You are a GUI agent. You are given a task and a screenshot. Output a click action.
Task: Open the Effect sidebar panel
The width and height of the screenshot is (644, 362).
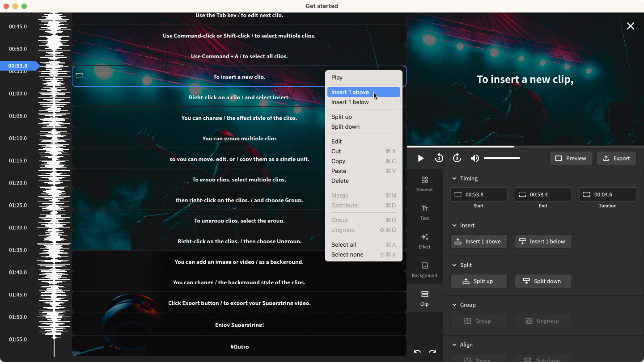coord(424,240)
